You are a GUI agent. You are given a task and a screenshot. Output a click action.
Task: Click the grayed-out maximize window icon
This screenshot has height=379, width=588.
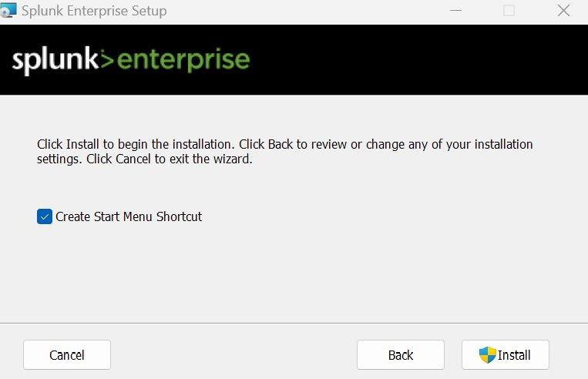(509, 11)
